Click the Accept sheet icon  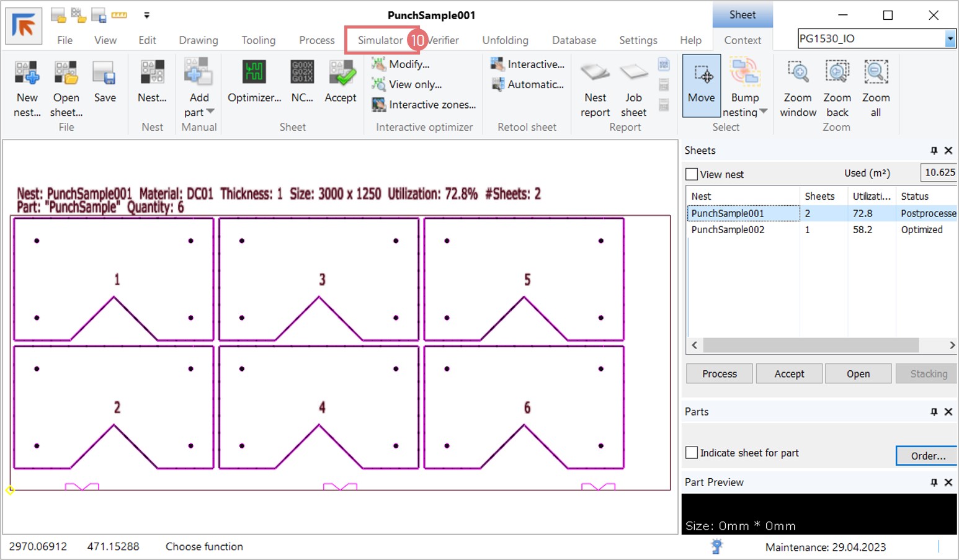(341, 74)
